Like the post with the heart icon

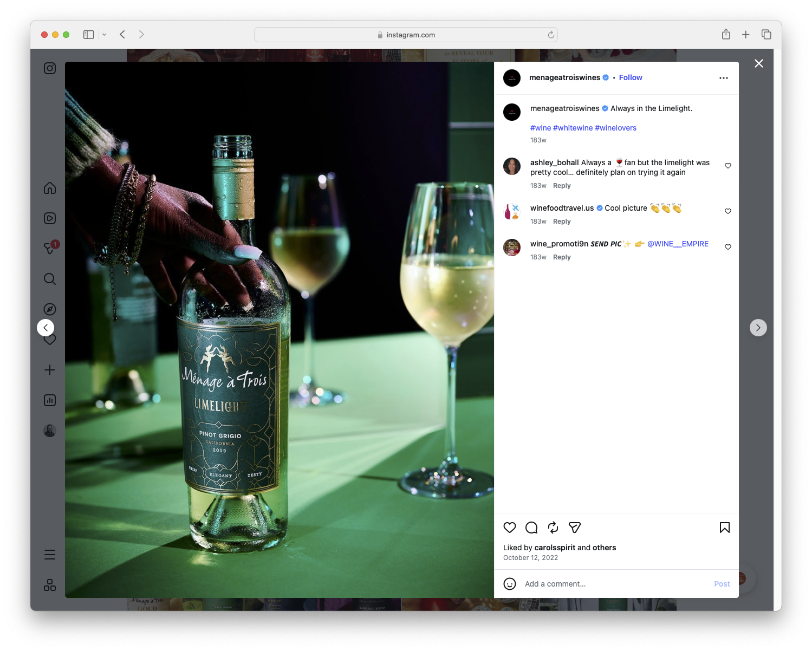509,527
